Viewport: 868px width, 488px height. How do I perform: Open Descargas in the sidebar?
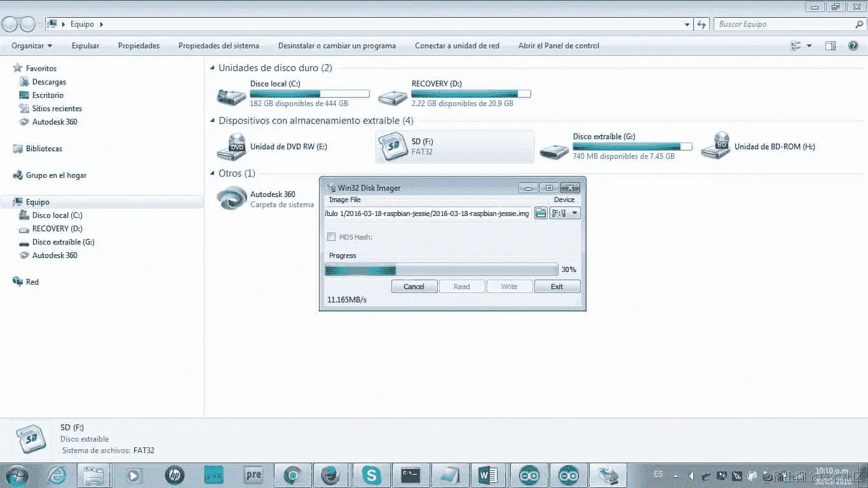(x=49, y=82)
